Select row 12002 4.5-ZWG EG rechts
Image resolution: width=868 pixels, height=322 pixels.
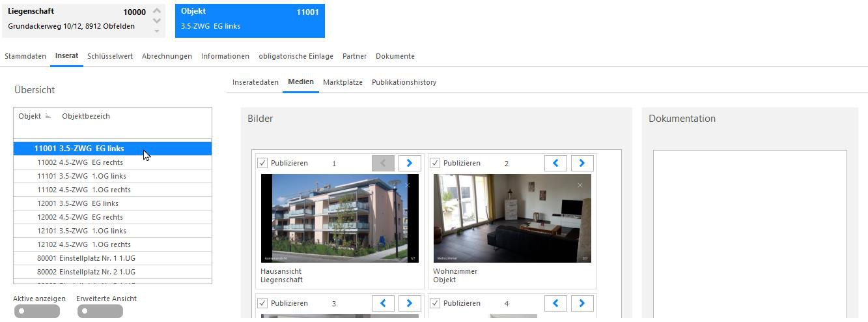(x=113, y=217)
